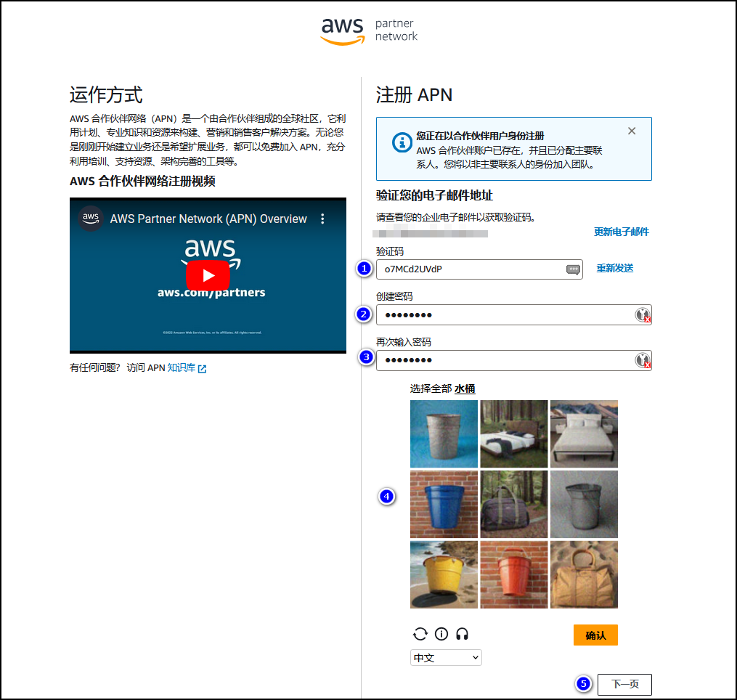Play the APN Overview YouTube video

pyautogui.click(x=208, y=275)
